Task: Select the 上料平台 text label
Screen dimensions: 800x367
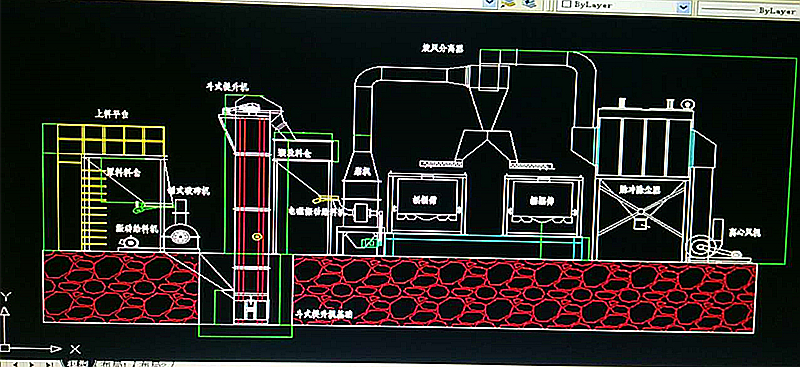Action: coord(112,114)
